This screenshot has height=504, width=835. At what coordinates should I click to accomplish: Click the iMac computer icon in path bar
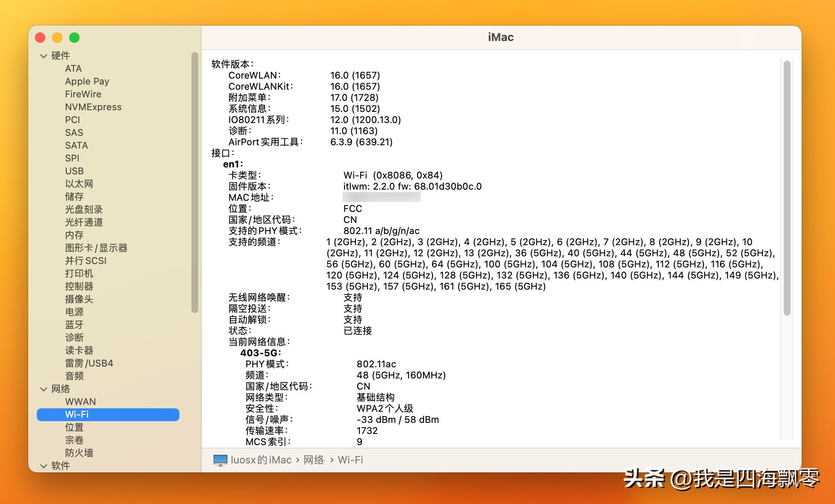[x=220, y=460]
